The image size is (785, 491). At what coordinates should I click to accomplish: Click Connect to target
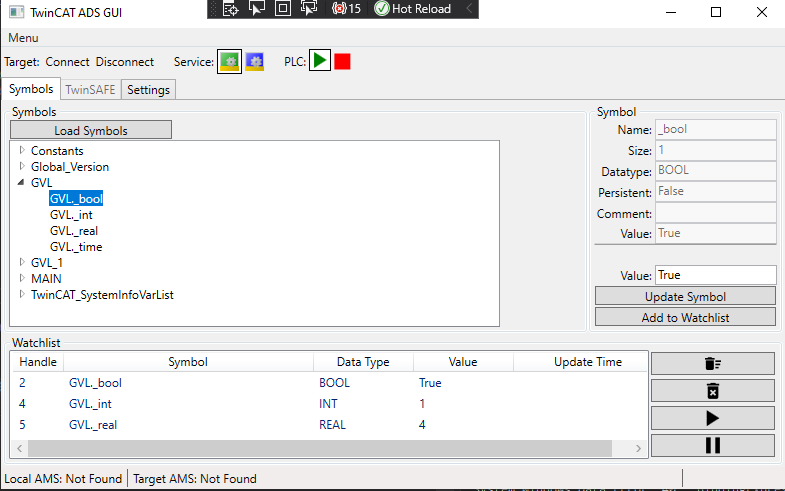coord(67,62)
